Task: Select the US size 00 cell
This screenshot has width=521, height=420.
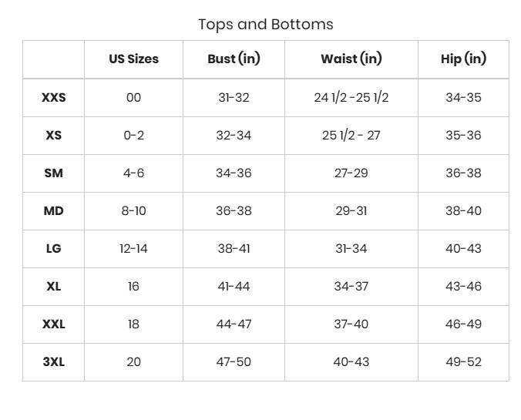Action: 133,98
